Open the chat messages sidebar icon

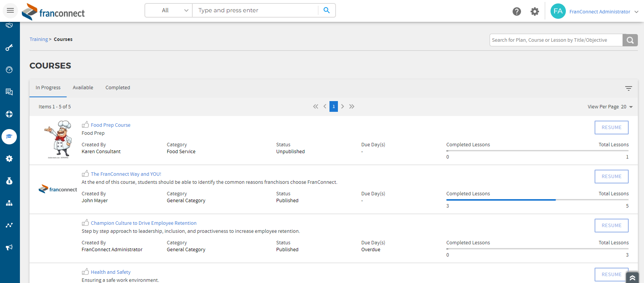tap(9, 92)
